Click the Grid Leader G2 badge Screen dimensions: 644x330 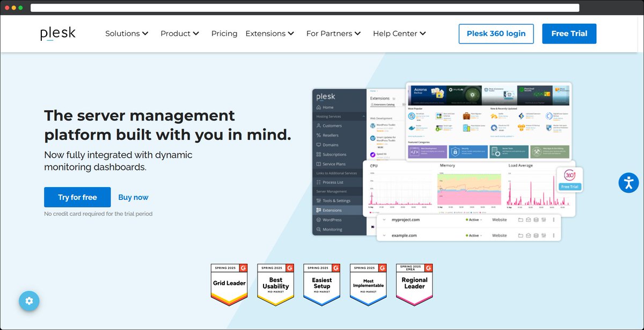pos(229,285)
